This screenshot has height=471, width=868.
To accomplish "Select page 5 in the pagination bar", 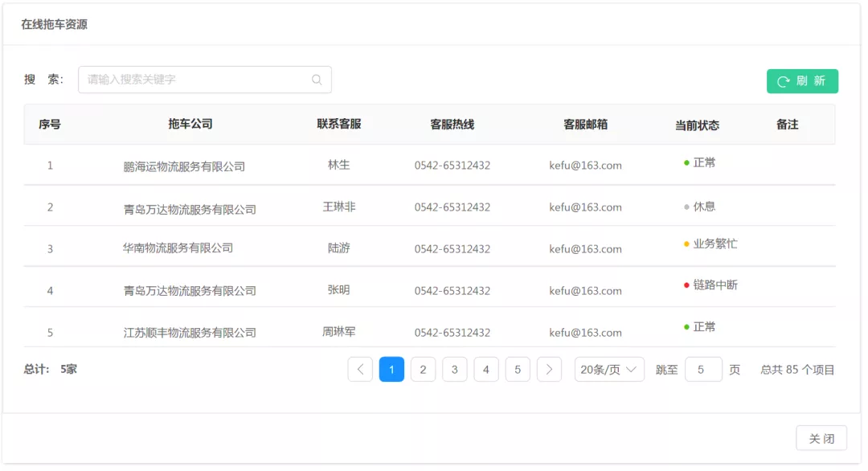I will 518,369.
